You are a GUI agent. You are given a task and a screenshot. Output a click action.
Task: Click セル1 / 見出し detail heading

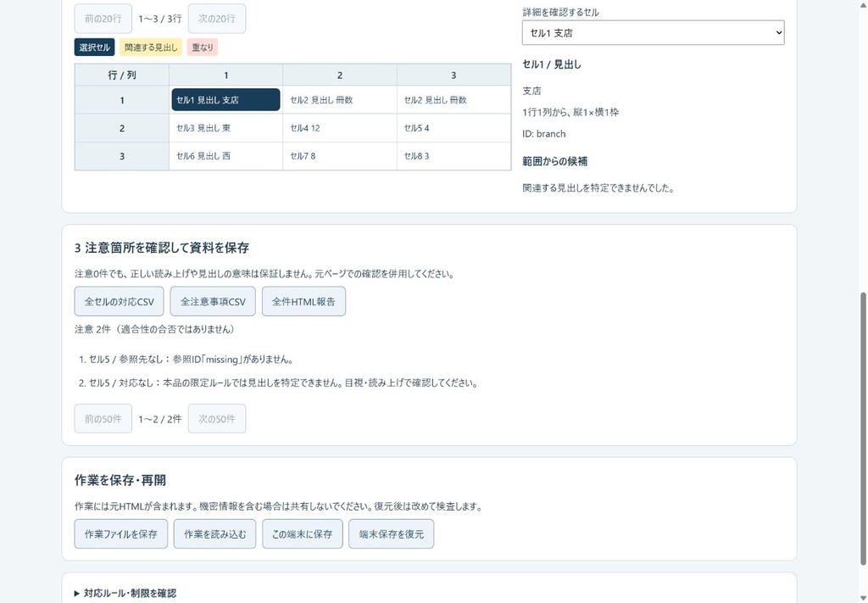click(551, 64)
